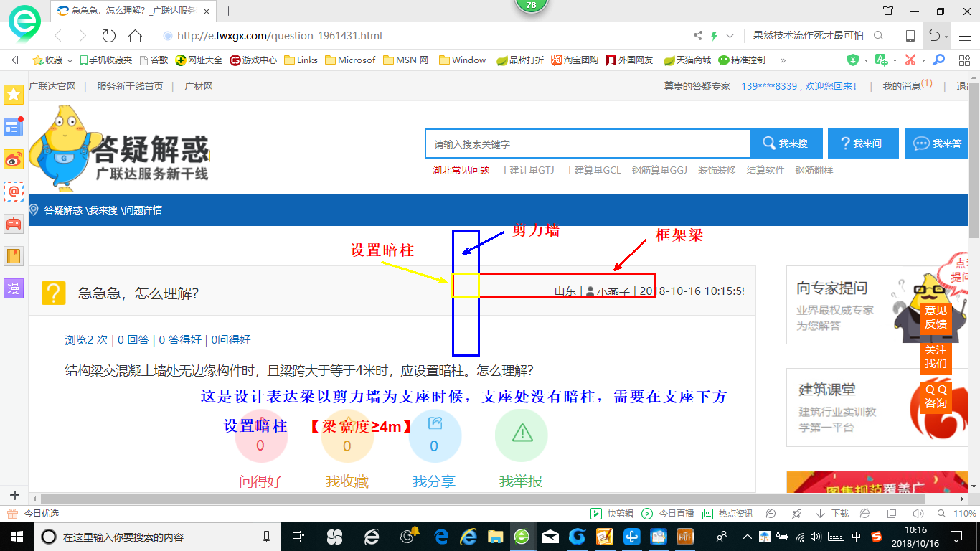This screenshot has height=551, width=980.
Task: Click the 110% page zoom level
Action: 965,514
